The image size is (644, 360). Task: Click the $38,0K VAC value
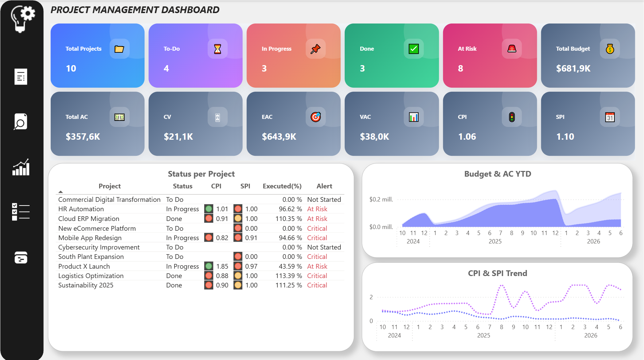(x=375, y=137)
